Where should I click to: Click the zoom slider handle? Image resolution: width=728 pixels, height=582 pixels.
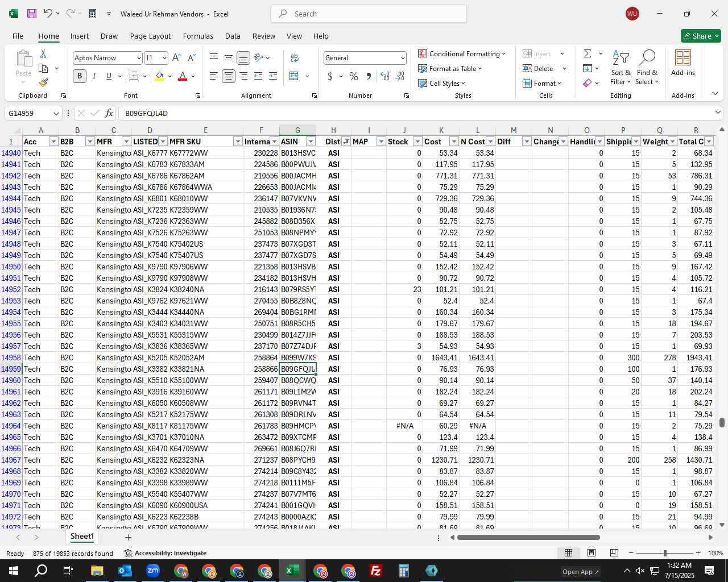(665, 553)
